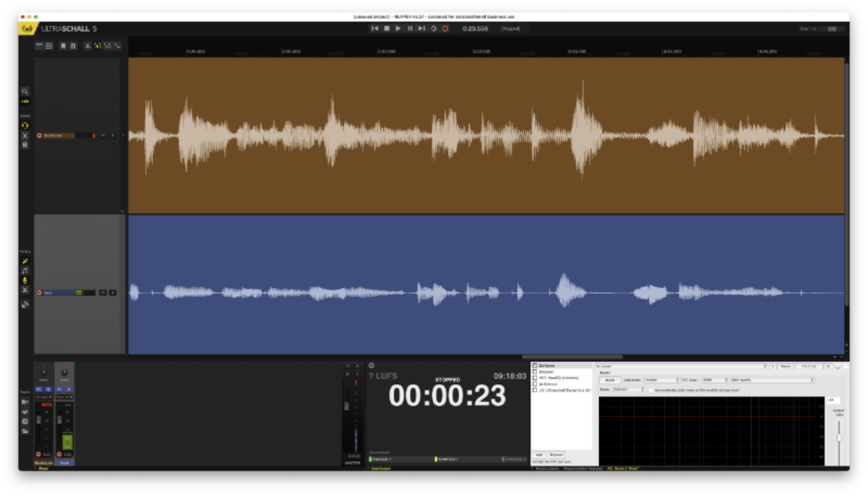Open dashboard settings gear icon

click(372, 366)
